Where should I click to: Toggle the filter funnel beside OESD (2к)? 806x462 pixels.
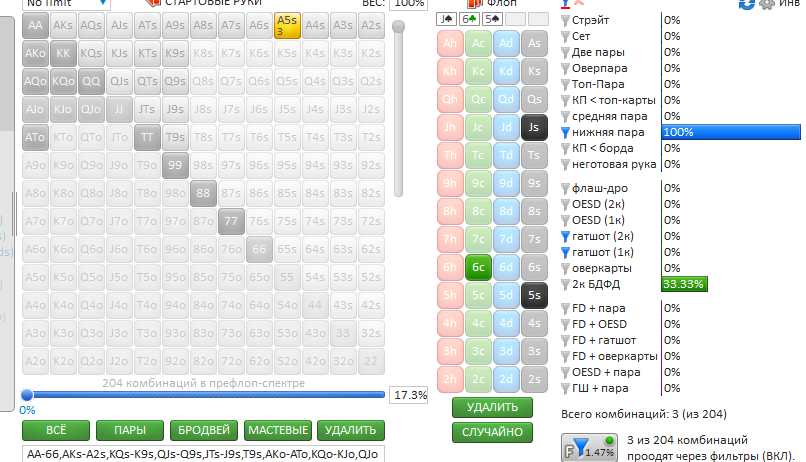click(x=565, y=205)
